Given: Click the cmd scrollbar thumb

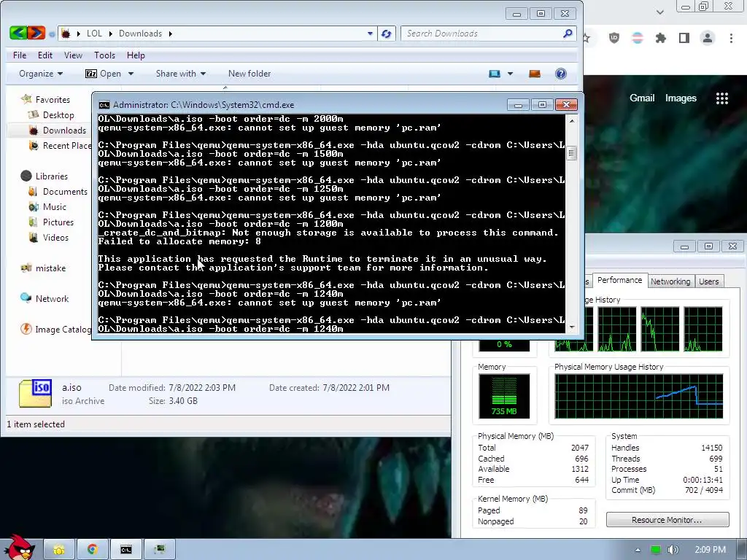Looking at the screenshot, I should (571, 153).
